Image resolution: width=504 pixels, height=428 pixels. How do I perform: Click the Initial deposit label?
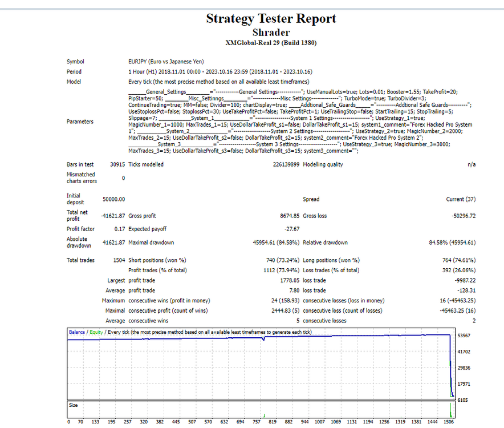point(75,199)
